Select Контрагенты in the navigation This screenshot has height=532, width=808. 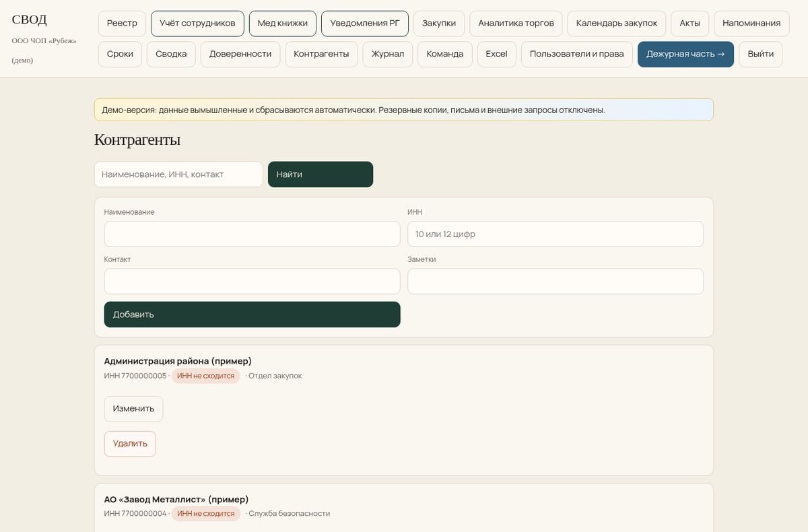click(321, 55)
